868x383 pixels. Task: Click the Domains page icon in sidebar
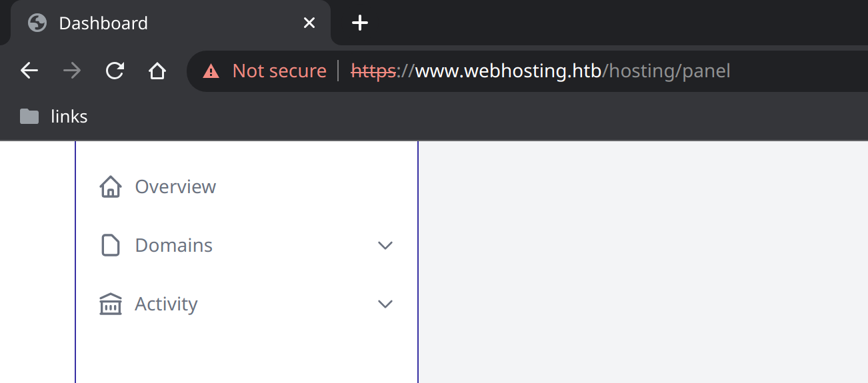111,245
